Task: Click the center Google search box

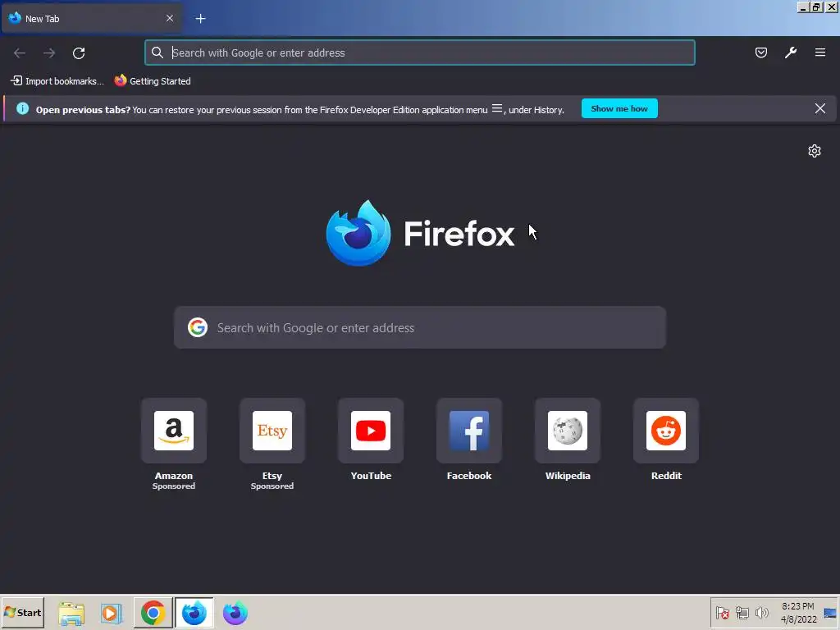Action: tap(419, 327)
